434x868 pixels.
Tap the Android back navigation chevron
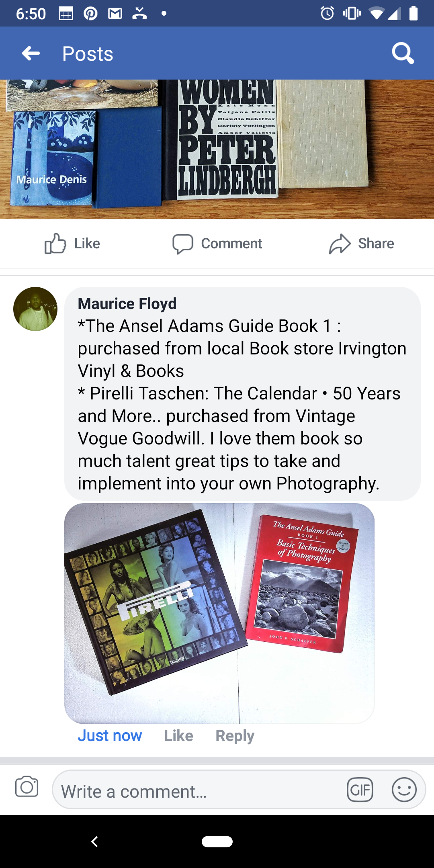point(94,841)
